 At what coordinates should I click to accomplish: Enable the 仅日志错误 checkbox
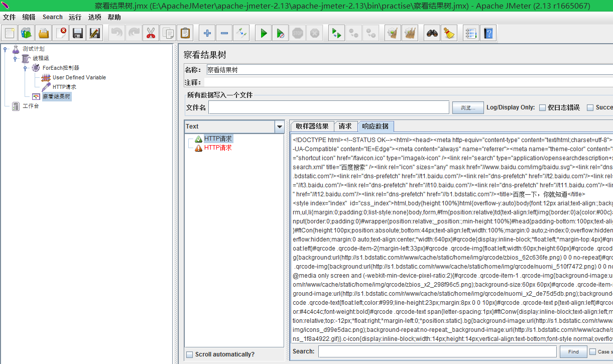point(542,107)
